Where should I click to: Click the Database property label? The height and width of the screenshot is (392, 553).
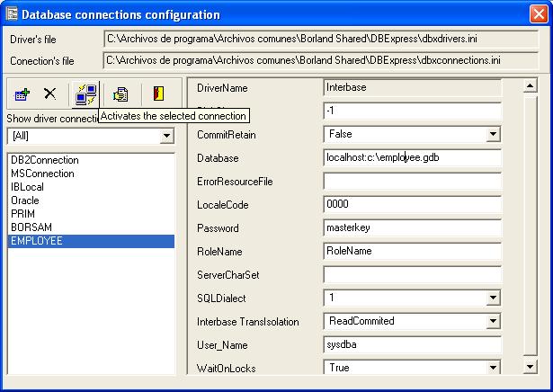(218, 158)
